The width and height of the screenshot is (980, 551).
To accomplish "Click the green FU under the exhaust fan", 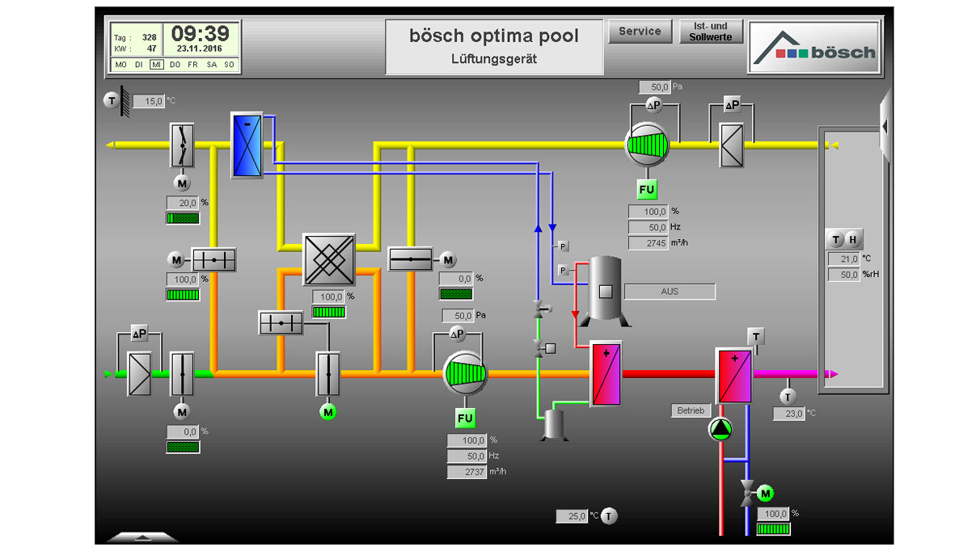I will 647,190.
